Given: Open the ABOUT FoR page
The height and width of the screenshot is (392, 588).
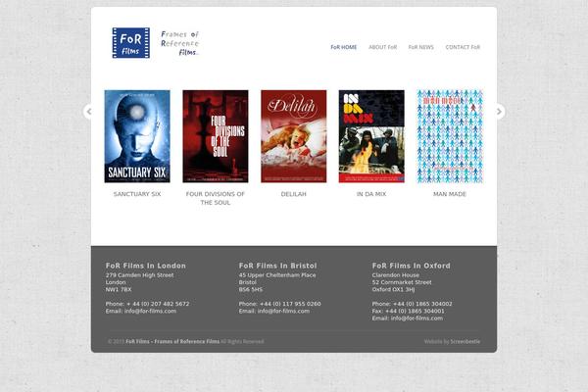Looking at the screenshot, I should coord(382,47).
